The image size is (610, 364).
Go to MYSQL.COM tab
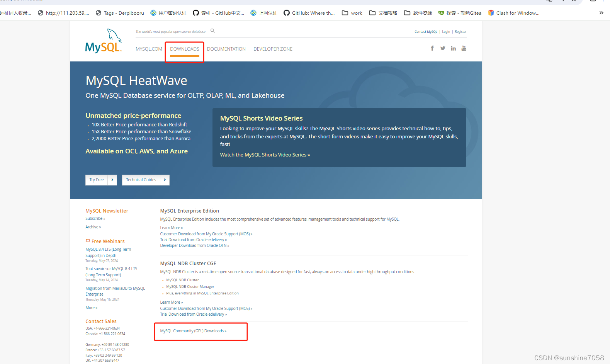coord(149,49)
